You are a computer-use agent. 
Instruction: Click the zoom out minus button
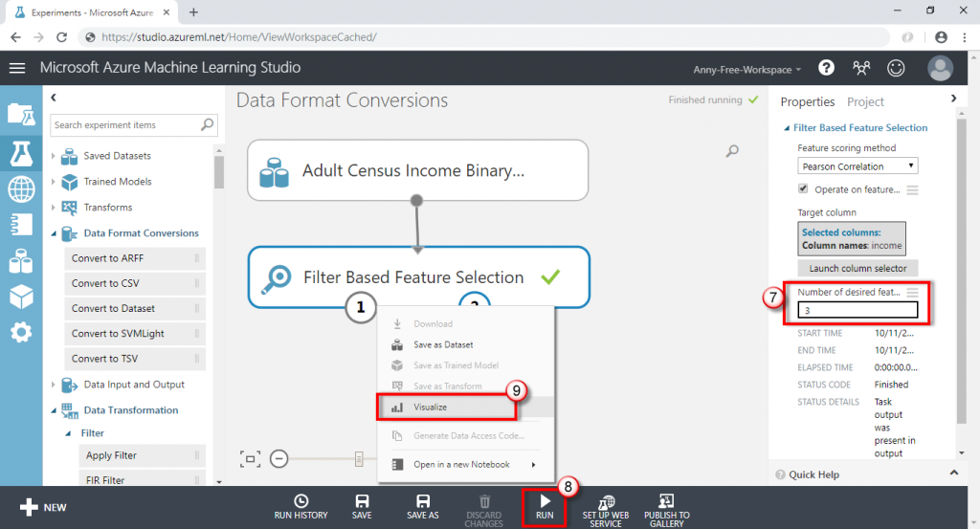[278, 459]
